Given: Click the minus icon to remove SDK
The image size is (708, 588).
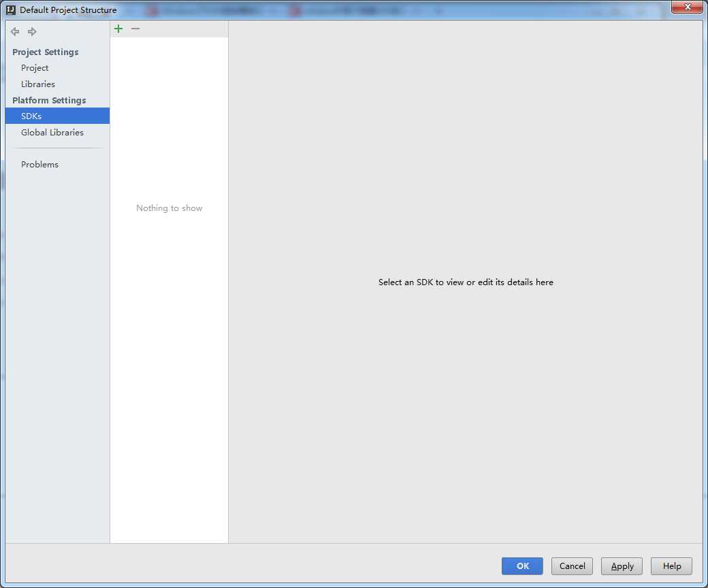Looking at the screenshot, I should point(135,29).
